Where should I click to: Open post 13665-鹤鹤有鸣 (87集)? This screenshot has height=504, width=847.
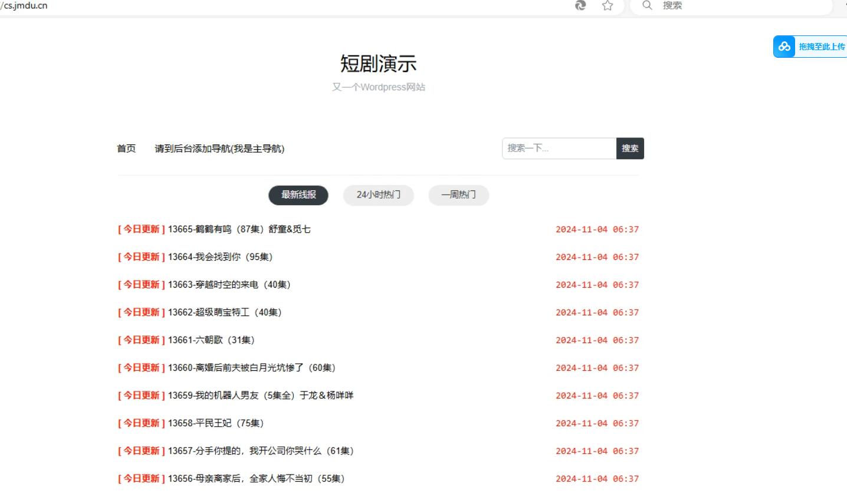point(239,229)
